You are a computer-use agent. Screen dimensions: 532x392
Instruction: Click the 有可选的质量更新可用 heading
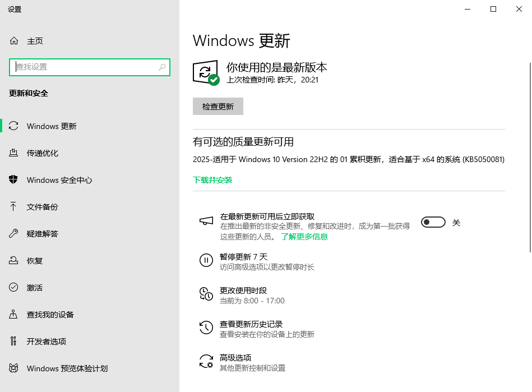[x=243, y=142]
